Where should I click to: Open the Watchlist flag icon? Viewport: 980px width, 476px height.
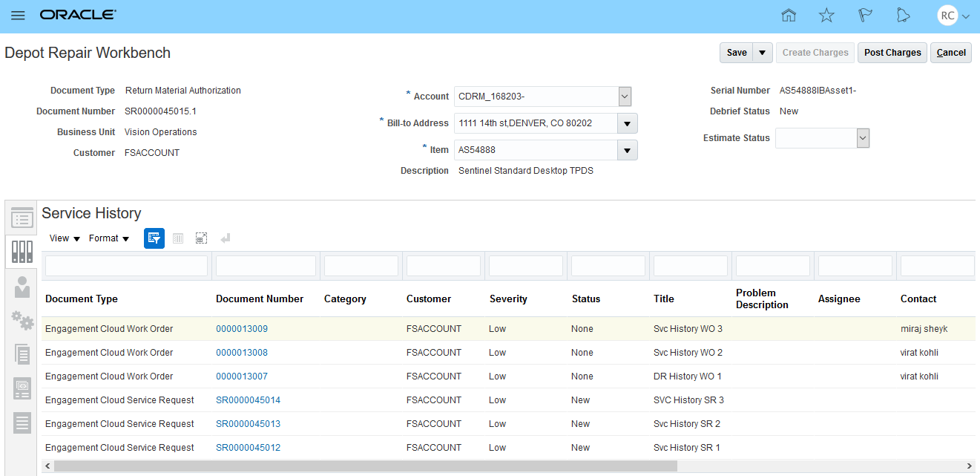click(x=865, y=16)
